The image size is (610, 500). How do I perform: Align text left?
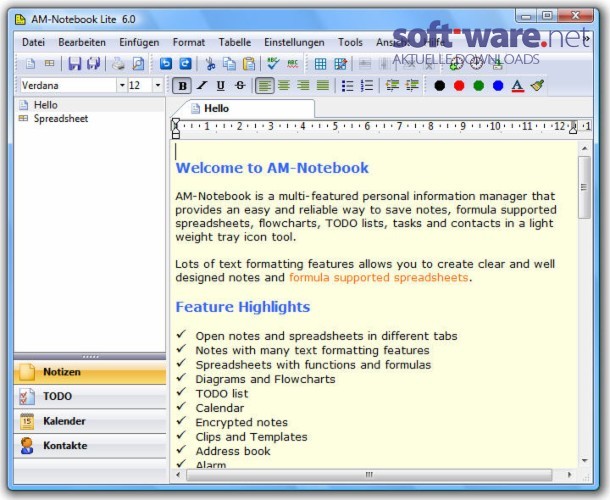265,86
